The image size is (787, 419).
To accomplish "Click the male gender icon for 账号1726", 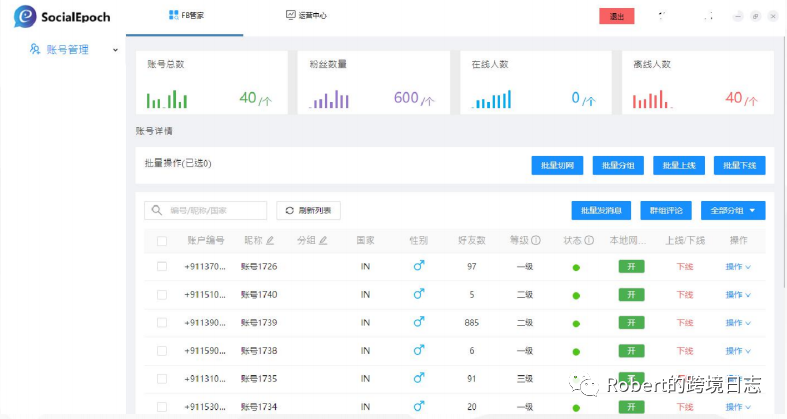I will [x=419, y=265].
